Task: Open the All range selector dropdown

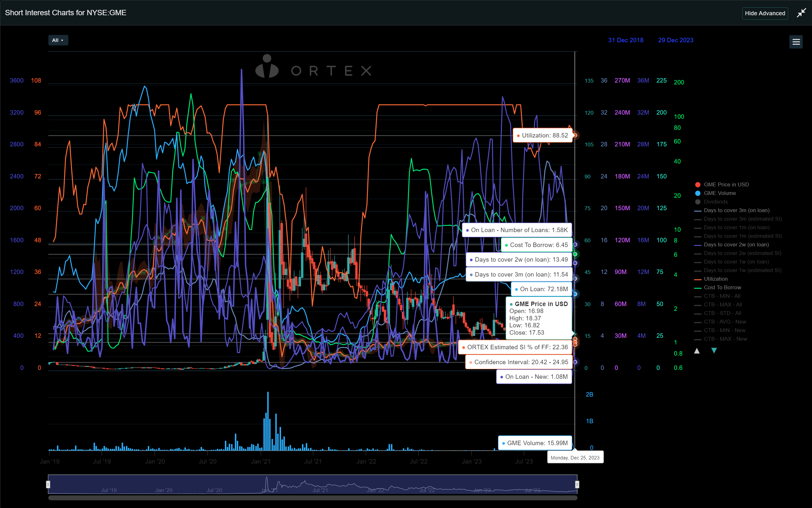Action: point(58,40)
